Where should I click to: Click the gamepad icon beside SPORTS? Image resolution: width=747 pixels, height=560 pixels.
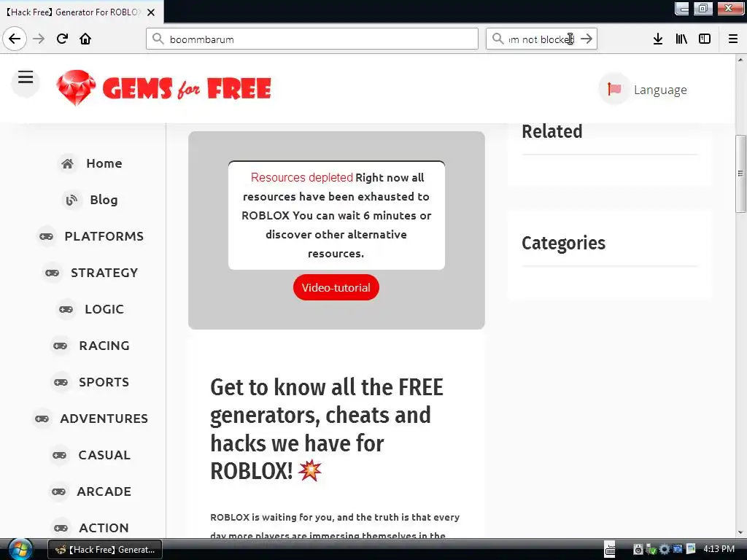coord(61,382)
